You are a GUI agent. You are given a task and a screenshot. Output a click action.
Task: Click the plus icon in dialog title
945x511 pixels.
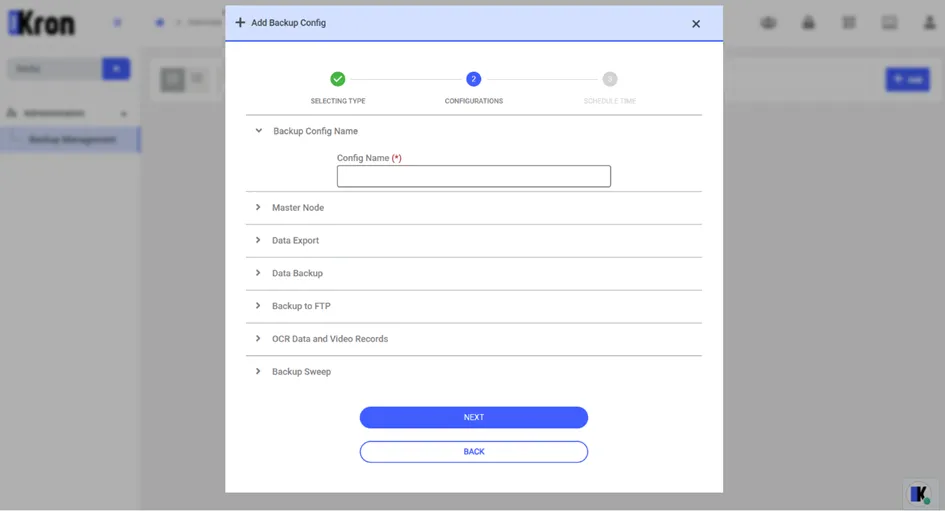tap(240, 22)
